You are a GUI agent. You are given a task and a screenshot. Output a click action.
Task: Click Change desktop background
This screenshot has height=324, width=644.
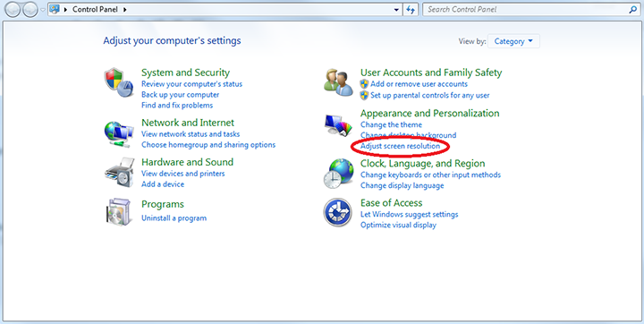click(x=408, y=135)
